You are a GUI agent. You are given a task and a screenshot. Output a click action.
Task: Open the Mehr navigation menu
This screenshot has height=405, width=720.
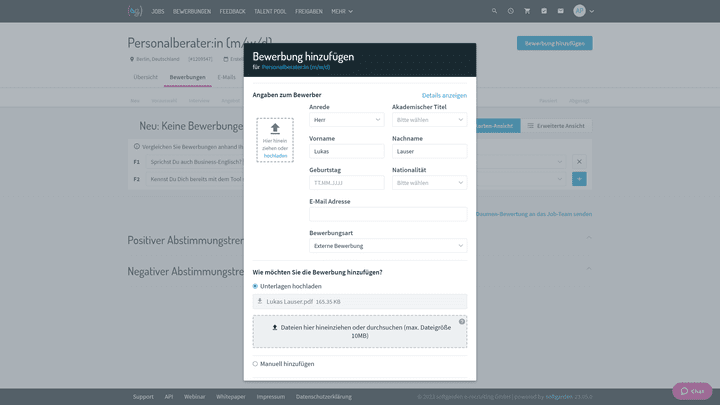(342, 11)
